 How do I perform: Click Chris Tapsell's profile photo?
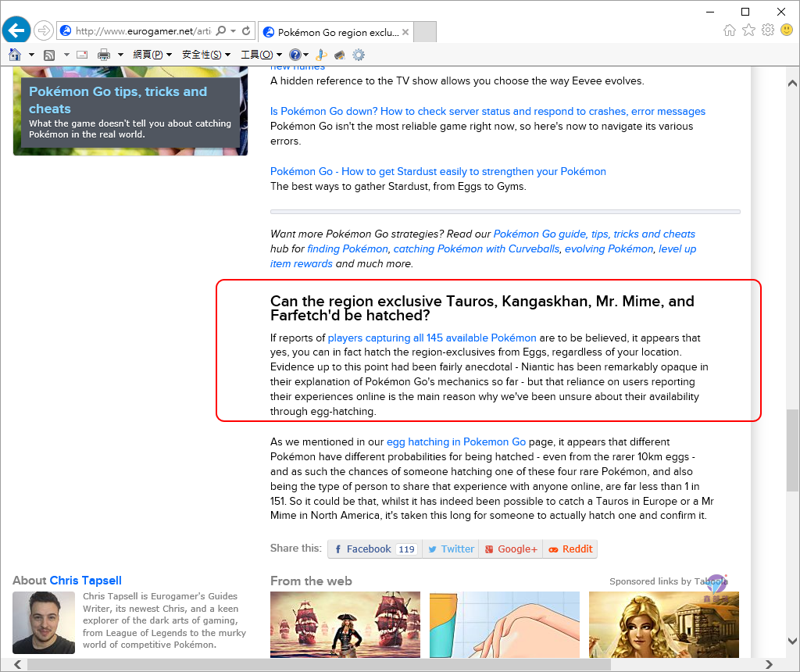[44, 623]
